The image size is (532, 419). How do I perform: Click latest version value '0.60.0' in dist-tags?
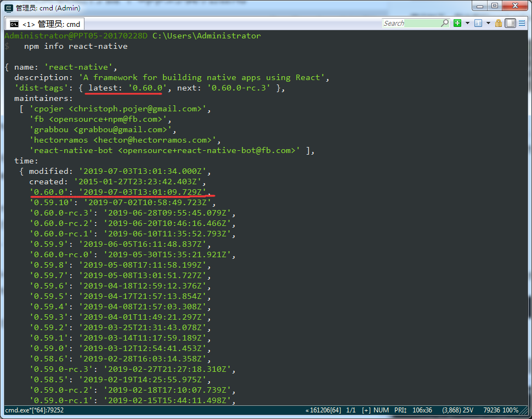tap(147, 88)
